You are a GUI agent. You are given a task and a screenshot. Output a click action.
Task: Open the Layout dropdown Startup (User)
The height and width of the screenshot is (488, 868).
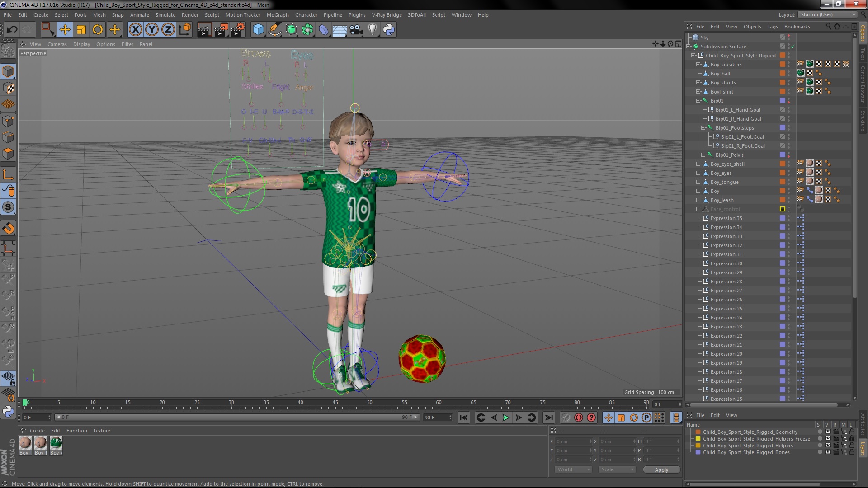pyautogui.click(x=827, y=14)
